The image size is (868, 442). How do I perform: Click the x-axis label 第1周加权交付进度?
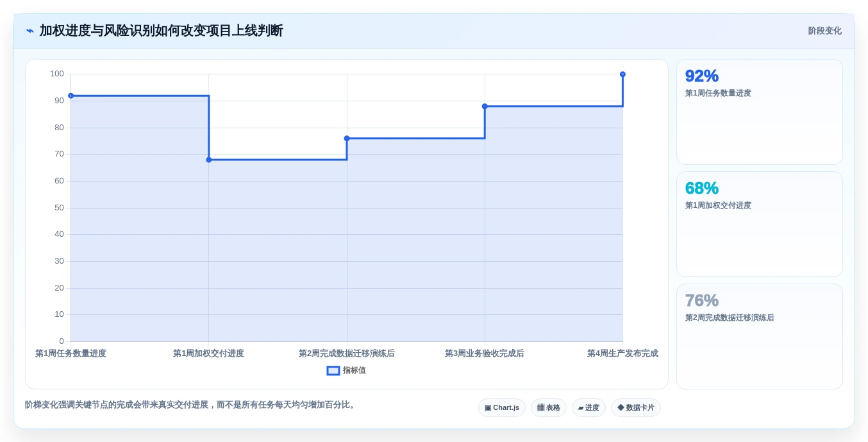click(208, 353)
